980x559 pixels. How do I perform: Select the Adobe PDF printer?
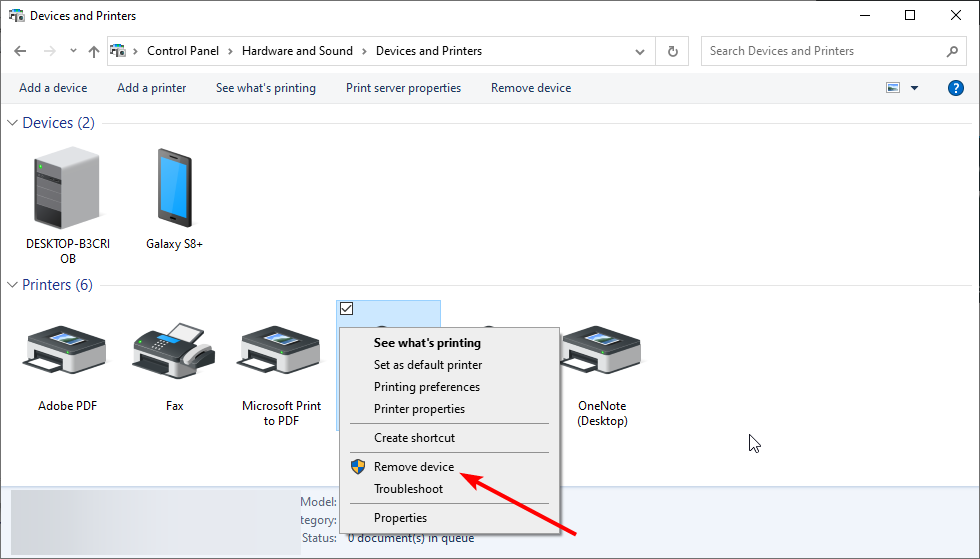tap(66, 352)
